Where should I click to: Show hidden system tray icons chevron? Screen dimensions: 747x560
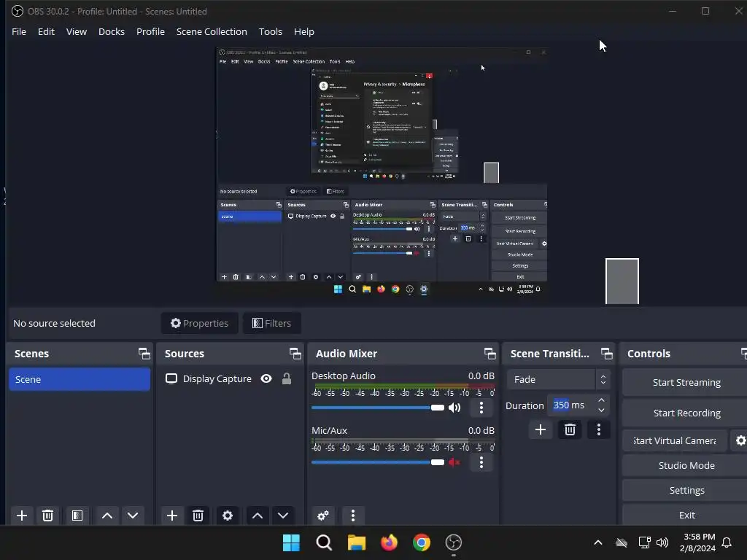pyautogui.click(x=598, y=542)
